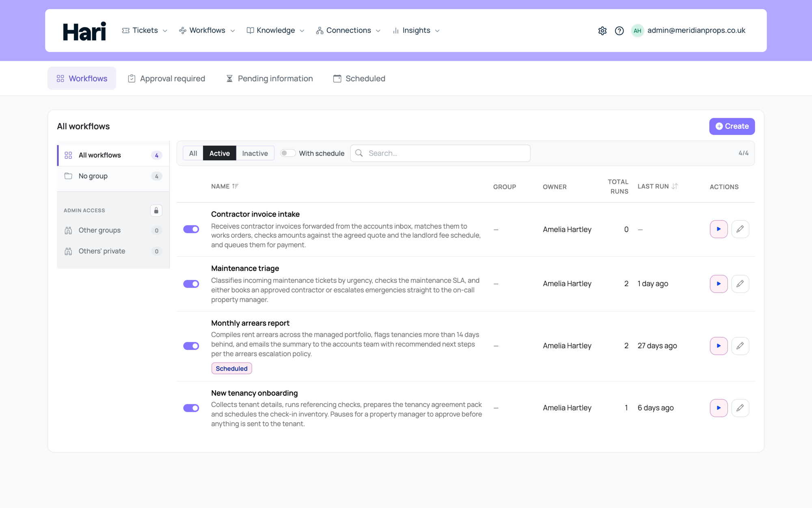Screen dimensions: 812x508
Task: Expand the Tickets menu
Action: (x=145, y=30)
